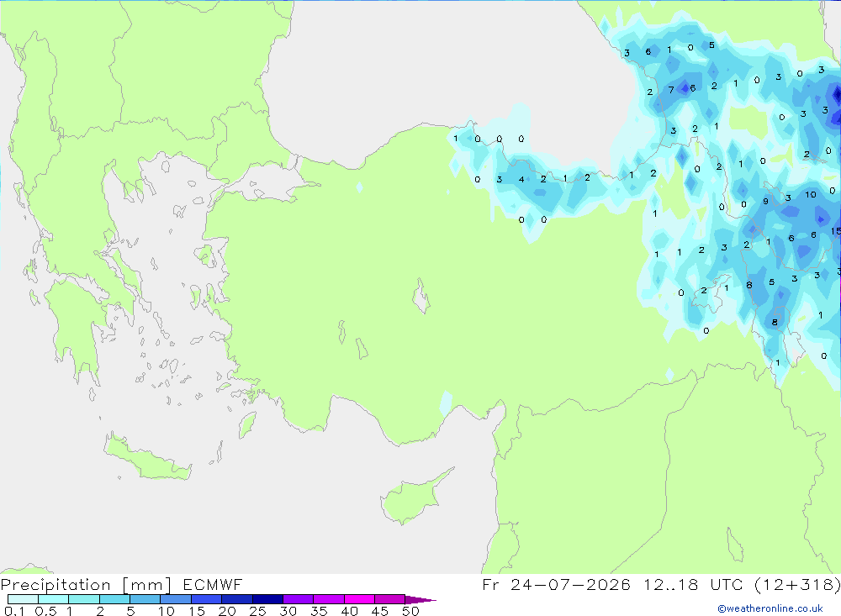Click the 'Fr 24-07-2026' date text
The image size is (841, 616).
tap(556, 584)
